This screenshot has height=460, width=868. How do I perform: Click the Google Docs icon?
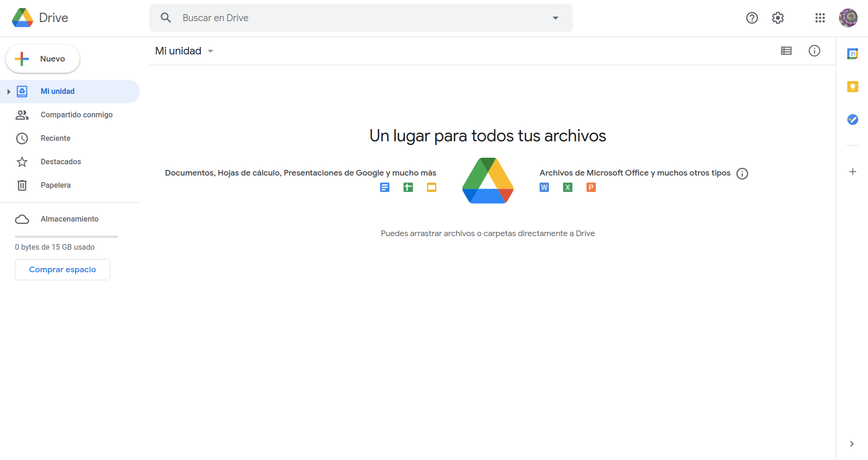[385, 188]
